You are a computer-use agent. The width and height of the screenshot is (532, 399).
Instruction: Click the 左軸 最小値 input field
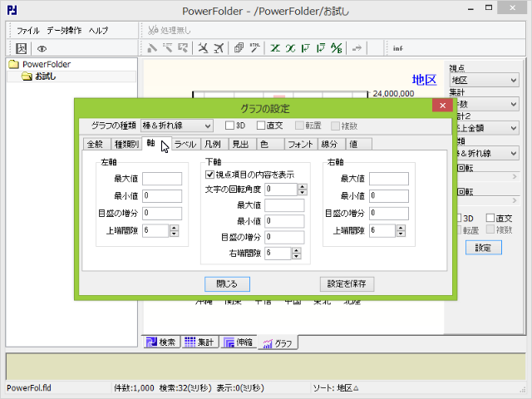pos(162,196)
